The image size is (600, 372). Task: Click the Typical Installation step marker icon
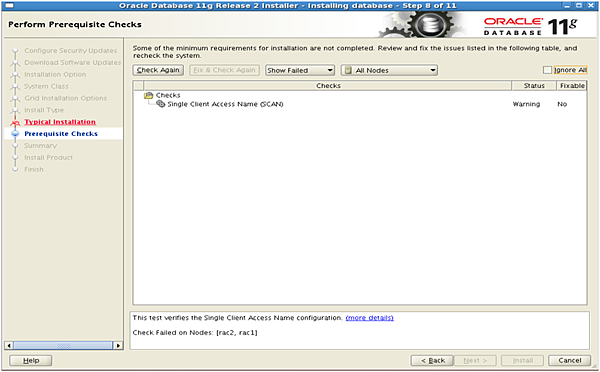click(15, 122)
